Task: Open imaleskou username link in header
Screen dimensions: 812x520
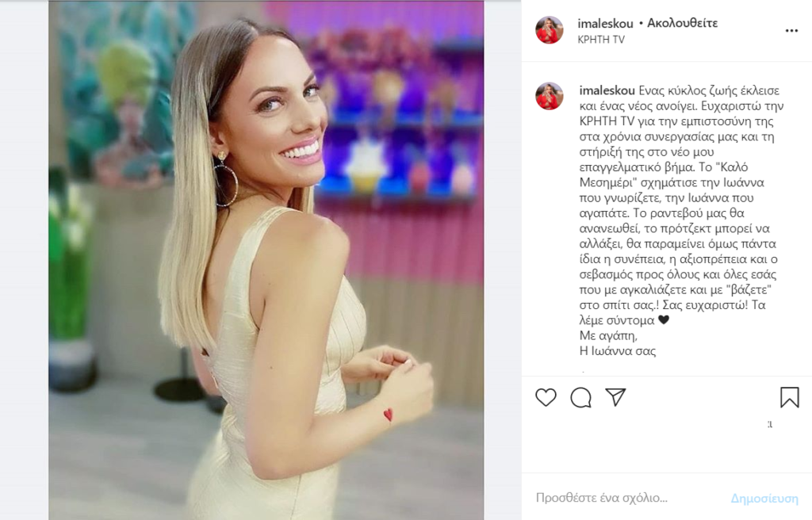Action: (x=605, y=23)
